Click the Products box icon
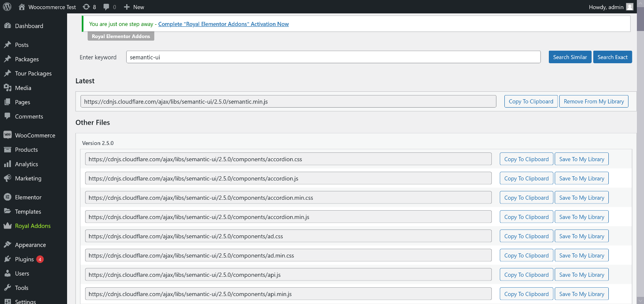 (8, 149)
